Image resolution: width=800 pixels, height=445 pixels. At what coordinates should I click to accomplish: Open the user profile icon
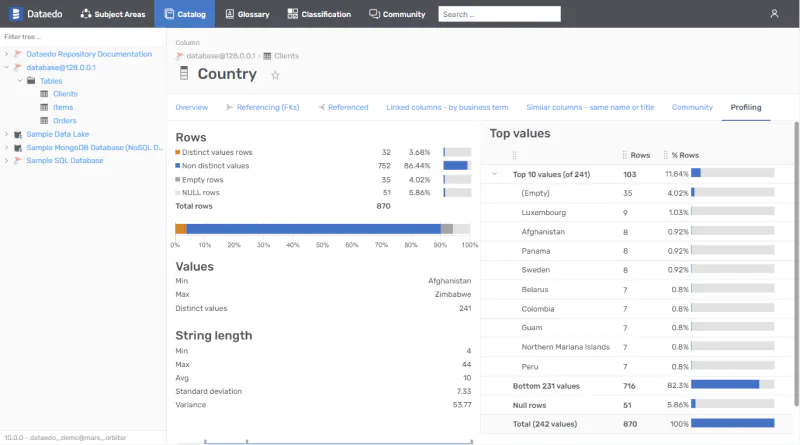774,14
